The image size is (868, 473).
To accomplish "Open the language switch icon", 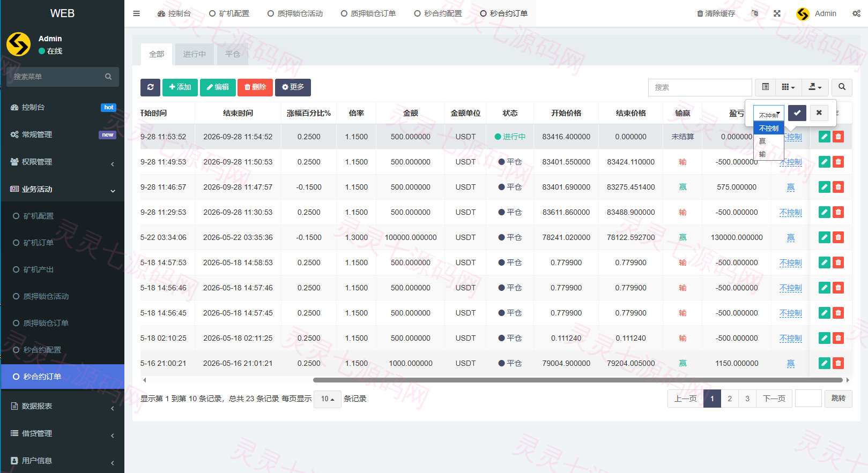I will coord(755,13).
